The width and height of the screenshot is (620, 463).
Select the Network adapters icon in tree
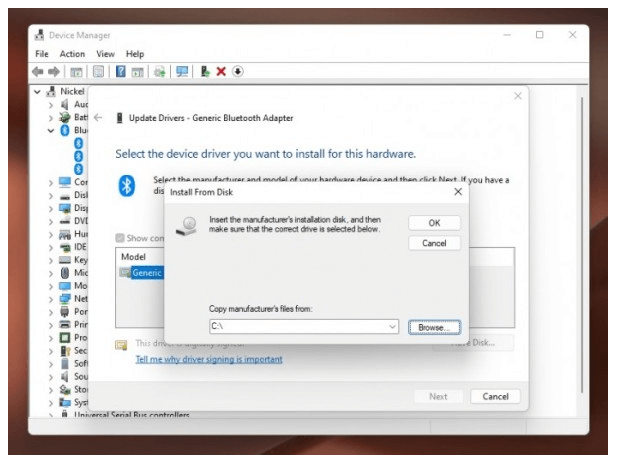tap(64, 299)
